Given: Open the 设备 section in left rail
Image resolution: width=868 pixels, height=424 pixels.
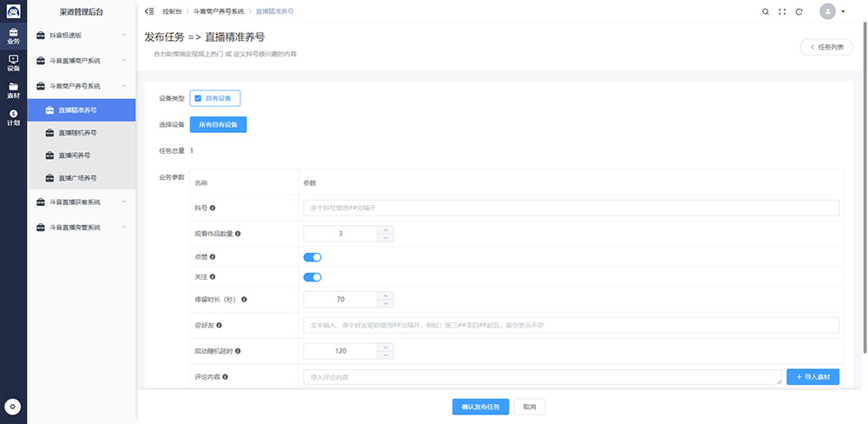Looking at the screenshot, I should (13, 63).
